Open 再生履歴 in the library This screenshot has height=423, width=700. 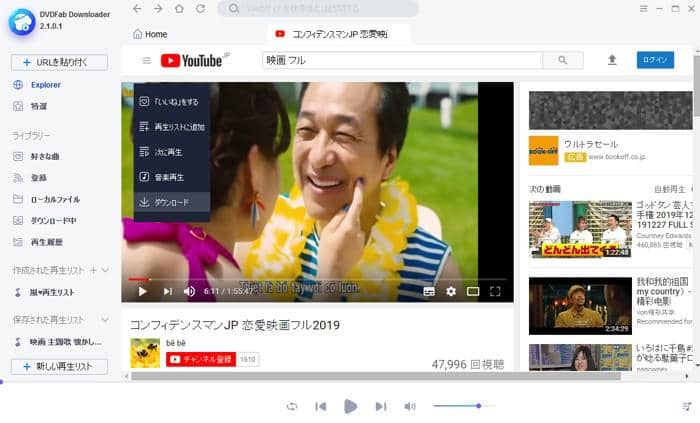[x=38, y=242]
